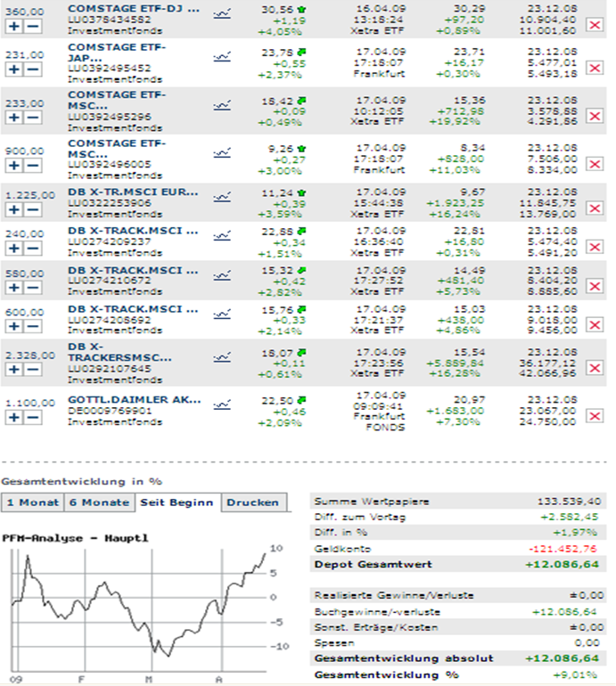Reduce shares with minus for 231,00 position
Viewport: 616px width, 686px height.
point(33,69)
